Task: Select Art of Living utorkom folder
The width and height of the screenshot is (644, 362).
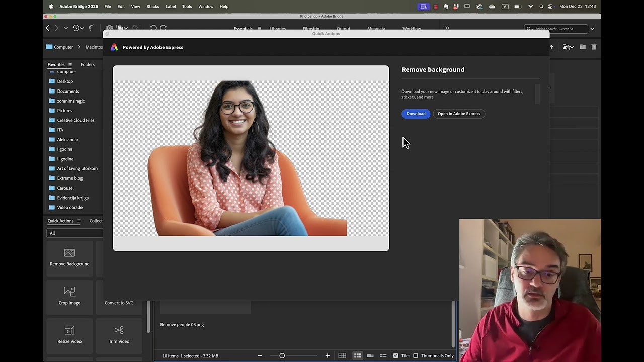Action: [x=77, y=168]
